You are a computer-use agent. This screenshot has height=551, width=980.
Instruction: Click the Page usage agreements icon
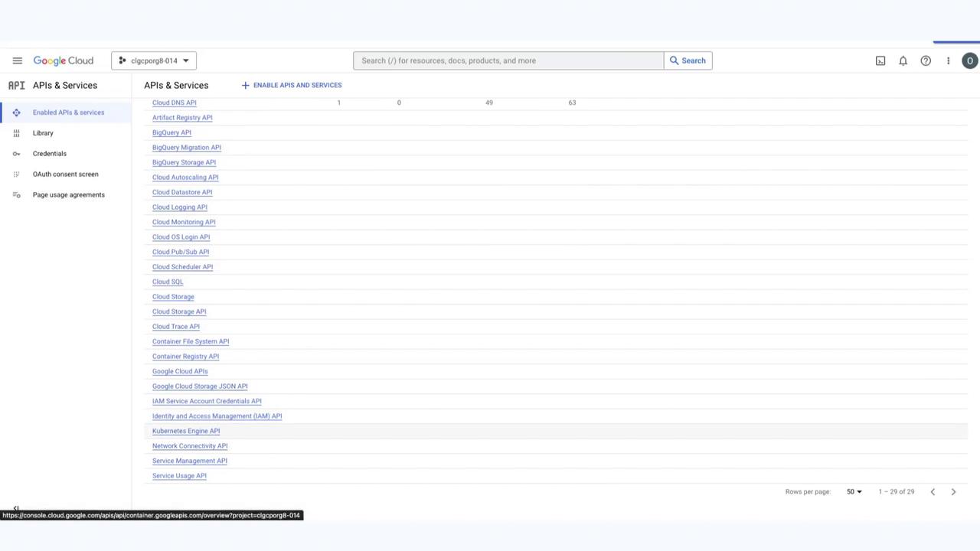click(x=16, y=195)
